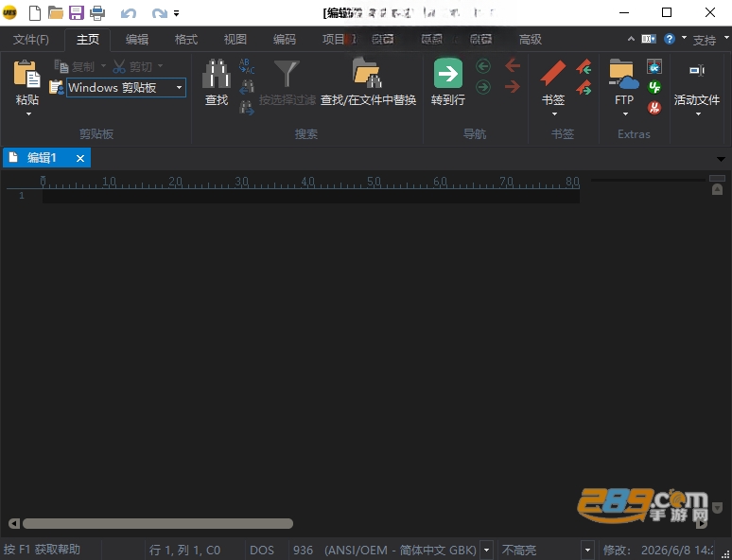This screenshot has width=732, height=560.
Task: Click the UltraEdit UES logo icon
Action: click(x=9, y=12)
